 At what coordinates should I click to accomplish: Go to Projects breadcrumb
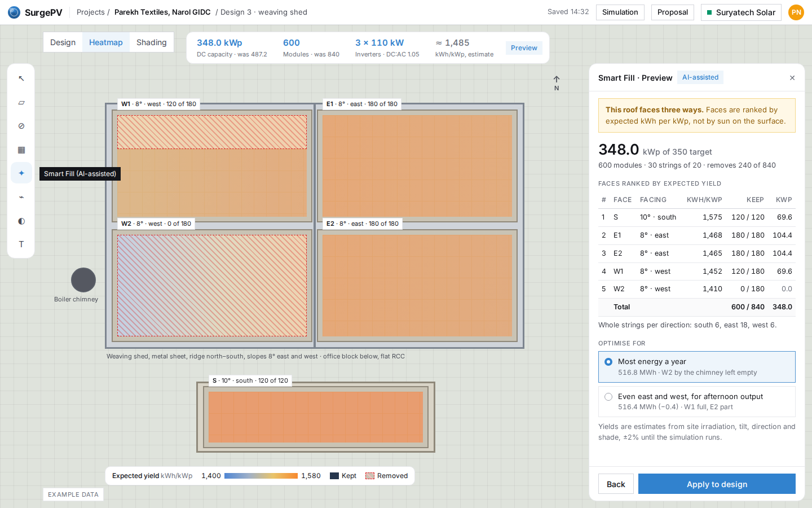pyautogui.click(x=90, y=12)
